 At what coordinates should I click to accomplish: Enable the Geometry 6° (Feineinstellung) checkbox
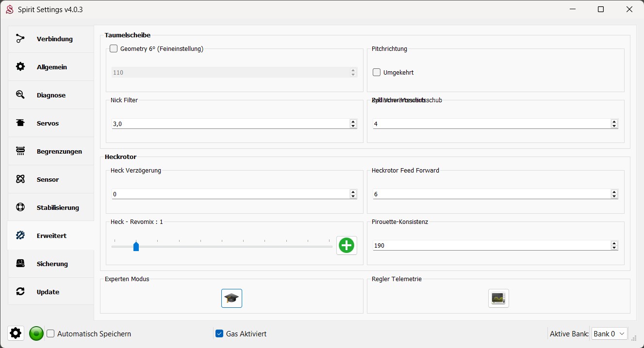pos(114,48)
